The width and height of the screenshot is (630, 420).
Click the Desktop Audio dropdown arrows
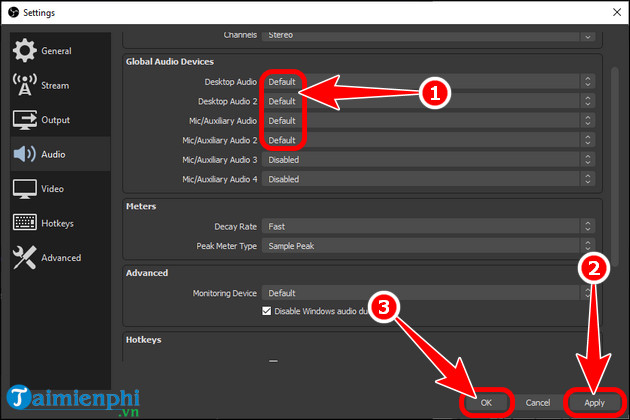(x=587, y=82)
